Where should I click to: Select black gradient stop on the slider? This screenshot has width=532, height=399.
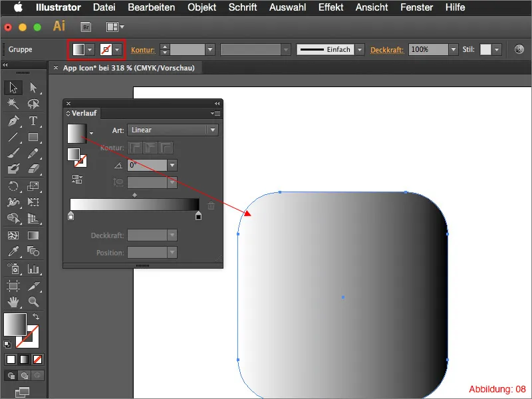point(198,215)
